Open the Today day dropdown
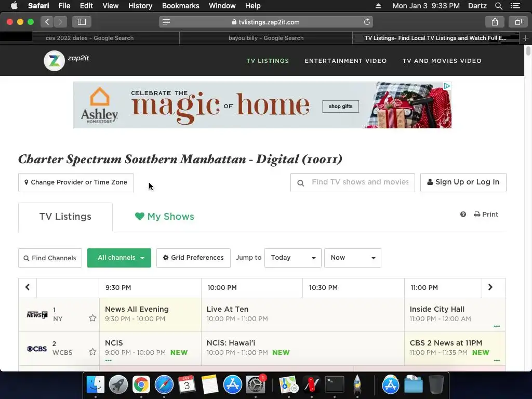Screen dimensions: 532x399 coord(293,258)
